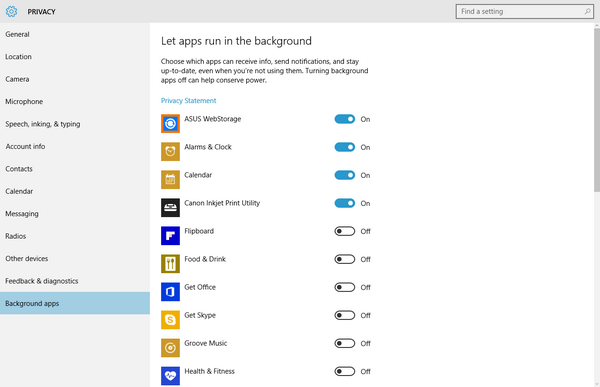Screen dimensions: 600x387
Task: Open Messaging privacy settings
Action: 75,214
